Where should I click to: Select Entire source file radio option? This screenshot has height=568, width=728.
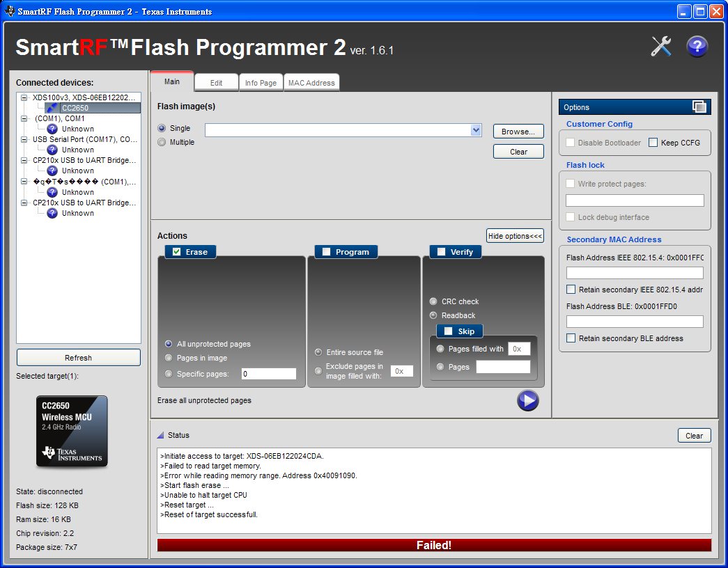pyautogui.click(x=318, y=352)
